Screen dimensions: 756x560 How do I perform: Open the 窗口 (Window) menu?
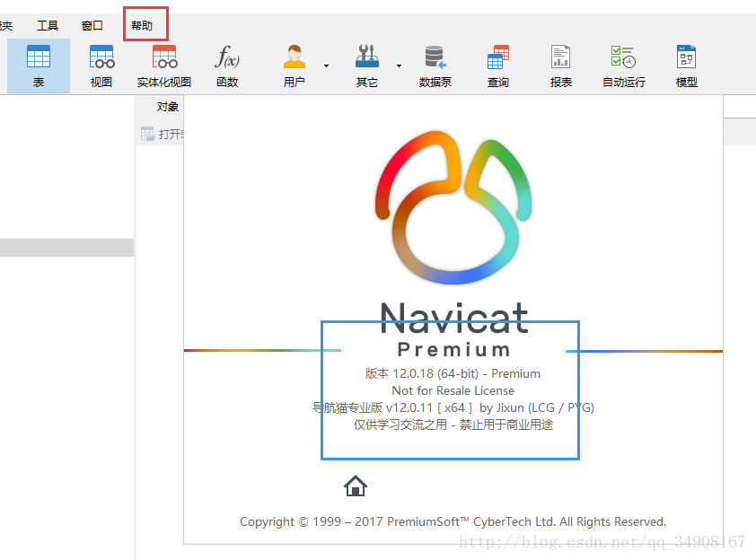pyautogui.click(x=92, y=25)
